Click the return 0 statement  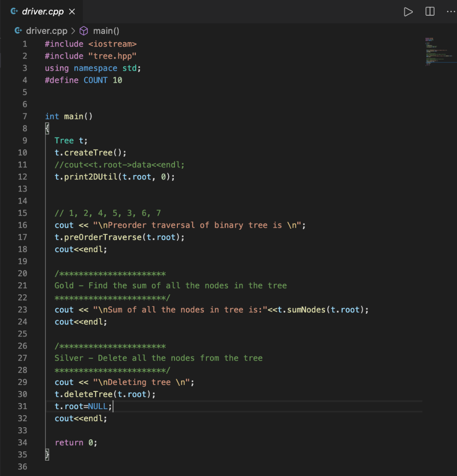coord(76,443)
